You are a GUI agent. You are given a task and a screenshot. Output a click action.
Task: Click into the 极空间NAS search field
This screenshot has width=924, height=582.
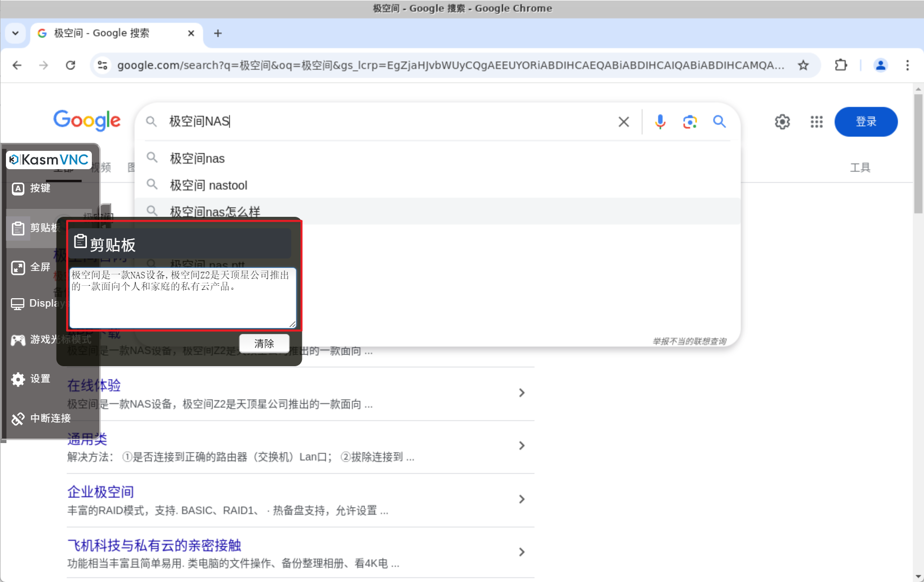tap(387, 122)
